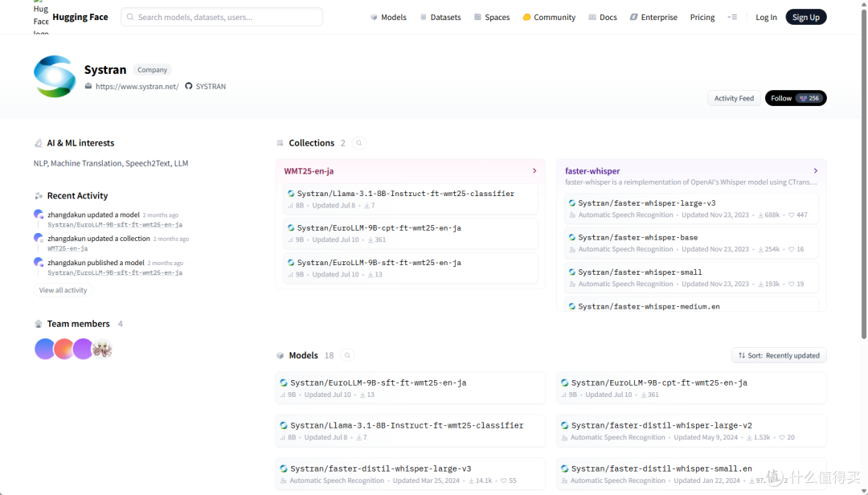The image size is (868, 495).
Task: Click the Collections section heading
Action: click(x=312, y=143)
